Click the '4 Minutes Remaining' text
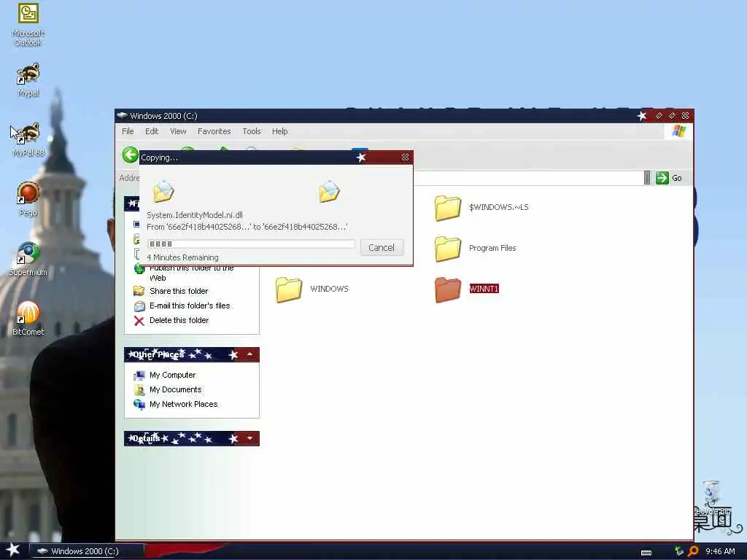 [183, 257]
